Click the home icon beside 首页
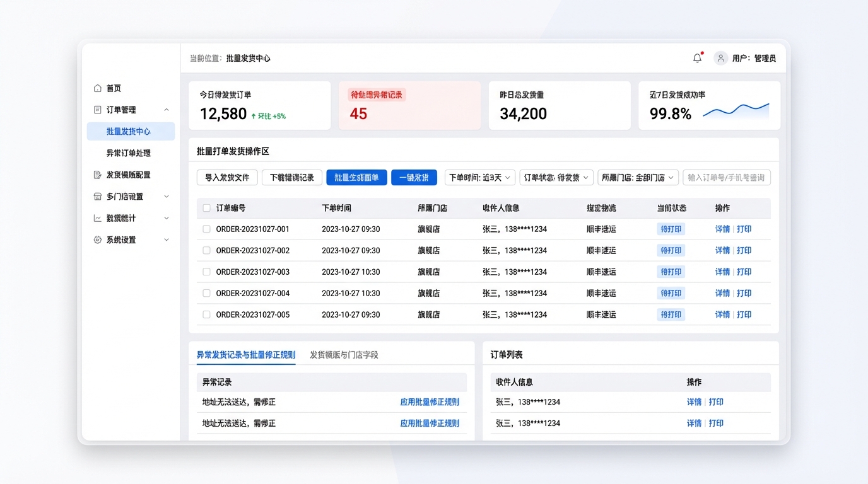This screenshot has width=868, height=484. (x=97, y=88)
